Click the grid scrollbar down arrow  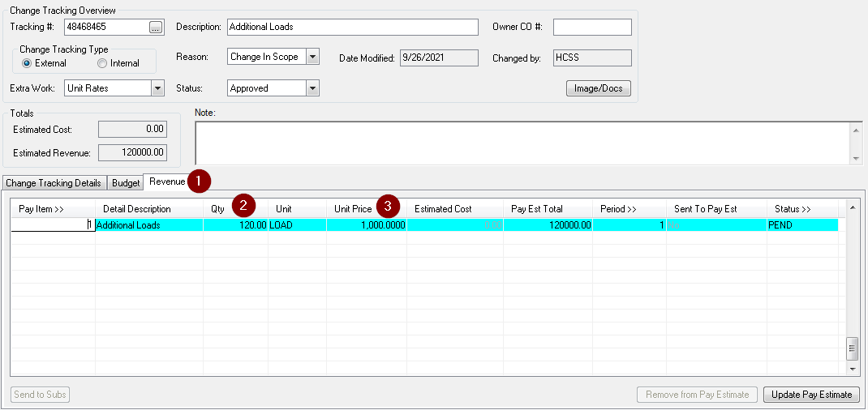click(x=853, y=368)
